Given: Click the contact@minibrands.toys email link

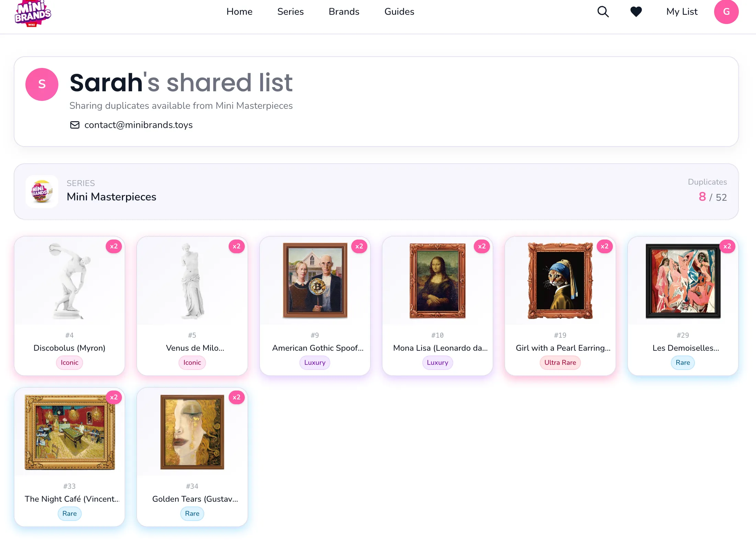Looking at the screenshot, I should point(138,125).
